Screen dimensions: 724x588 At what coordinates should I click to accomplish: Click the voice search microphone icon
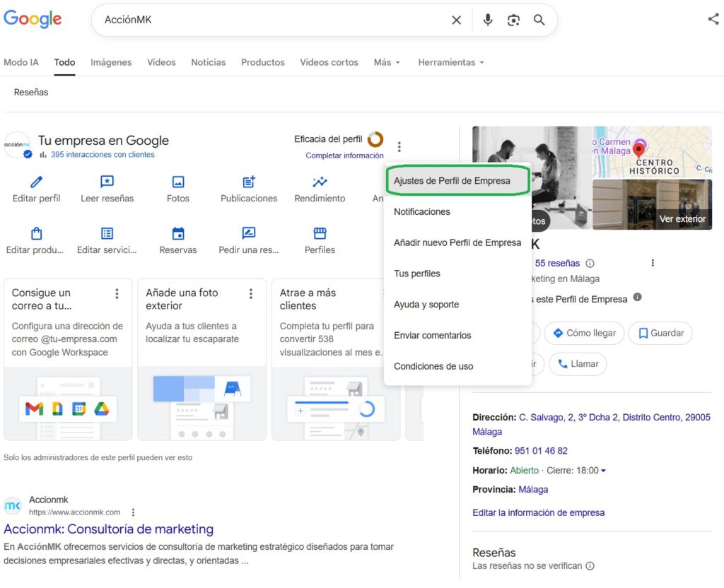tap(487, 20)
